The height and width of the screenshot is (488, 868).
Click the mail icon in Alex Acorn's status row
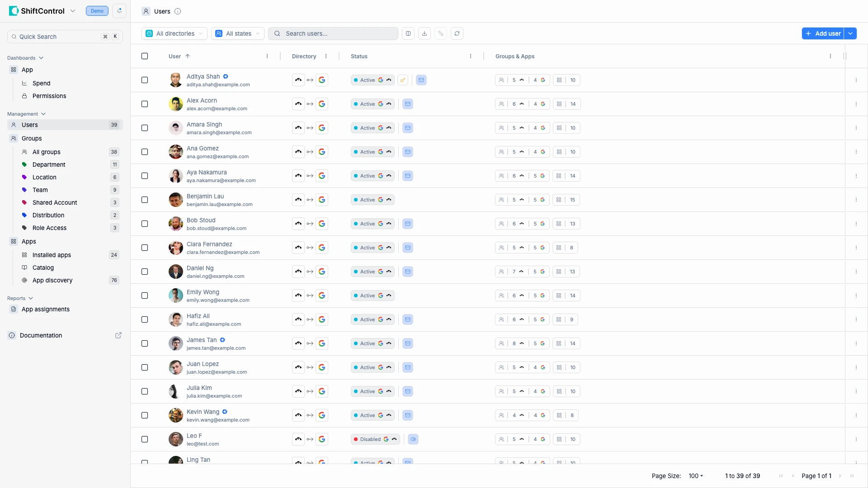coord(408,103)
